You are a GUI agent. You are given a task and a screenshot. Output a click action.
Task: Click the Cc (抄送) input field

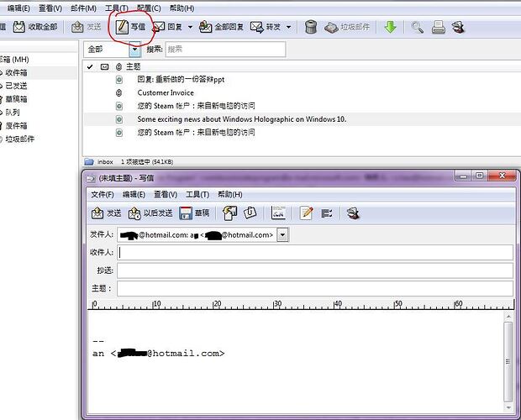click(x=315, y=270)
